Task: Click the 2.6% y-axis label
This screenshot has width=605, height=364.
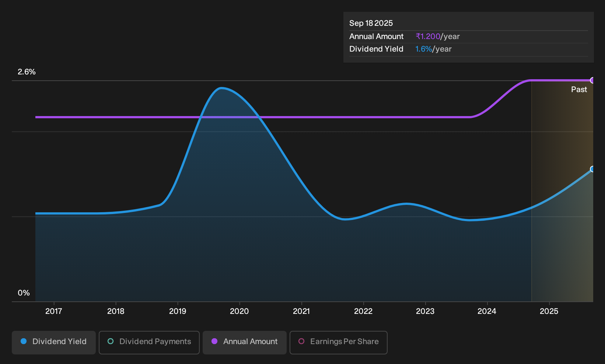Action: (x=27, y=72)
